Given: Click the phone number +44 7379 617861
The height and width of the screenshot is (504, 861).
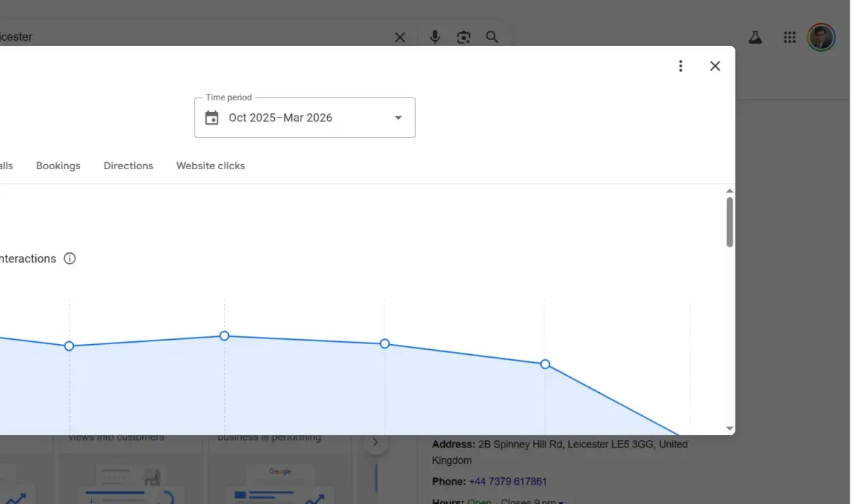Looking at the screenshot, I should click(x=508, y=482).
